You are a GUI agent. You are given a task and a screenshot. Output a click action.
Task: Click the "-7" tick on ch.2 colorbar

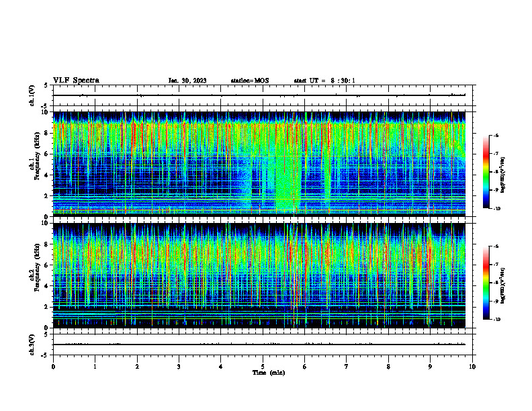496,265
